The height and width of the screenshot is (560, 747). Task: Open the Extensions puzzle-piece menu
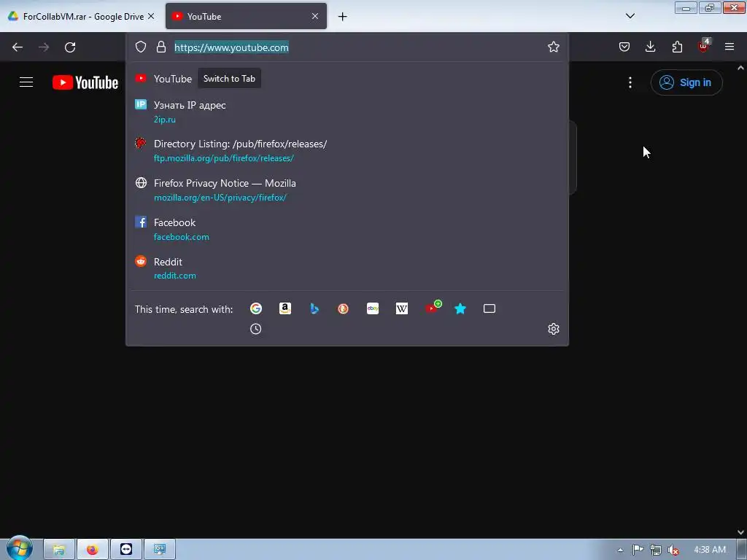click(x=677, y=47)
